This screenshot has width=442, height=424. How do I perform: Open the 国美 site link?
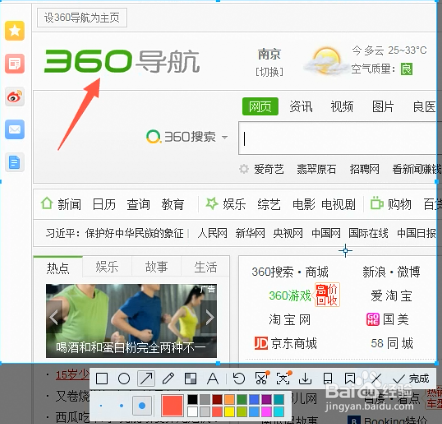(x=387, y=319)
